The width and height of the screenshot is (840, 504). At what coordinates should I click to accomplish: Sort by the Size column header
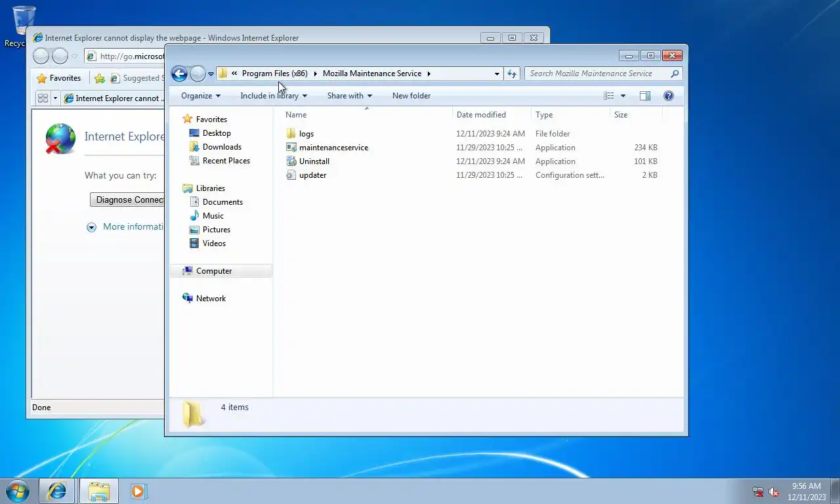point(636,115)
